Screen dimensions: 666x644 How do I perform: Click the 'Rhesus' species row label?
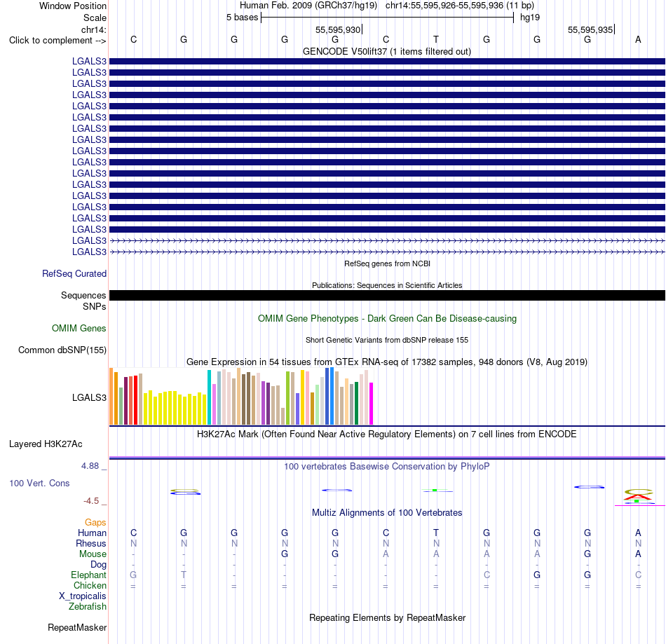click(91, 544)
